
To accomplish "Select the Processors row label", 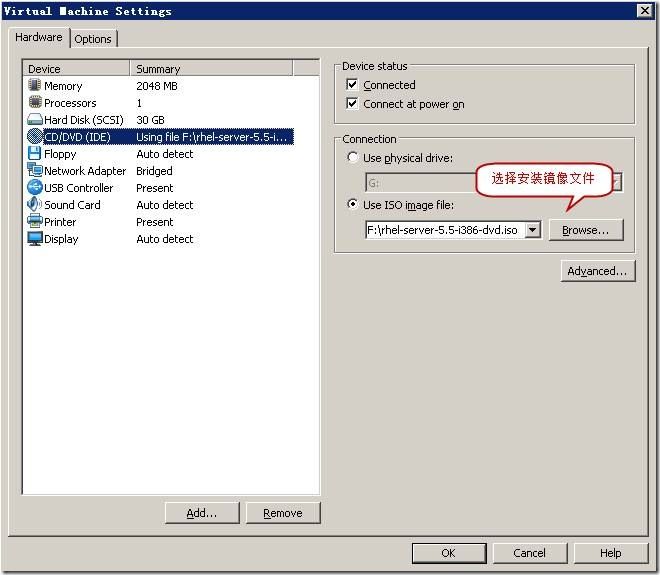I will click(x=70, y=103).
